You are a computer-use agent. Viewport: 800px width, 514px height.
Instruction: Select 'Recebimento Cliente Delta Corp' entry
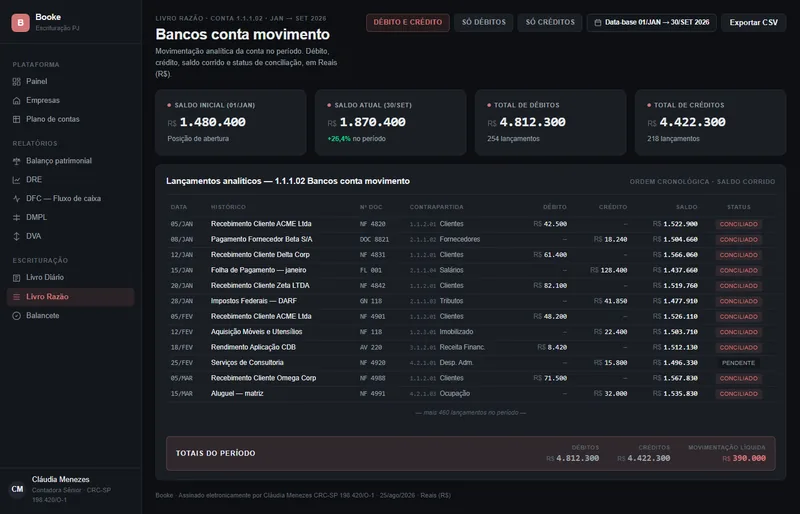[260, 255]
